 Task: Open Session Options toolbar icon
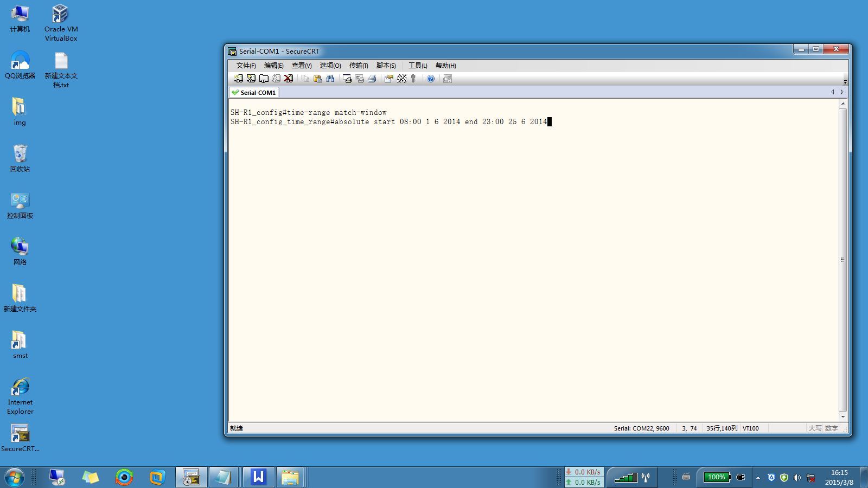[388, 79]
